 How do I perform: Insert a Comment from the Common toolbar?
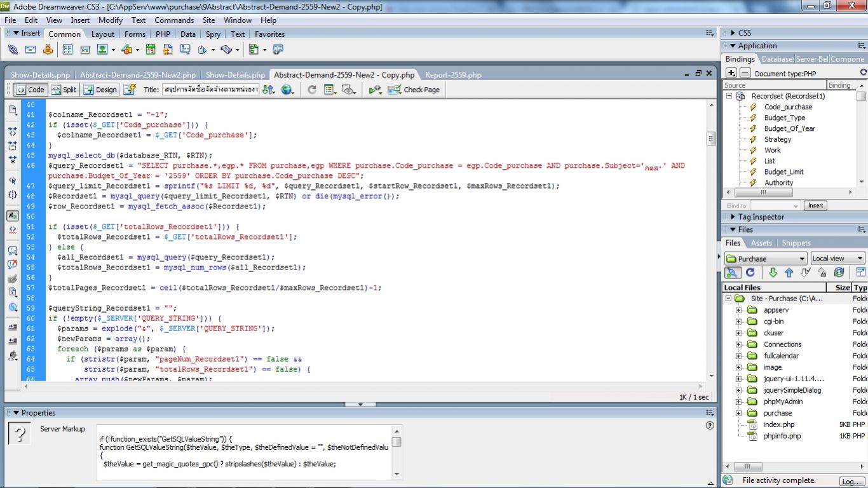tap(185, 50)
